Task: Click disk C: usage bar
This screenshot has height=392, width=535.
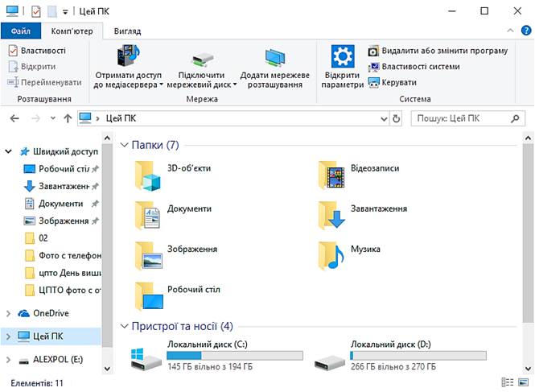Action: 235,356
